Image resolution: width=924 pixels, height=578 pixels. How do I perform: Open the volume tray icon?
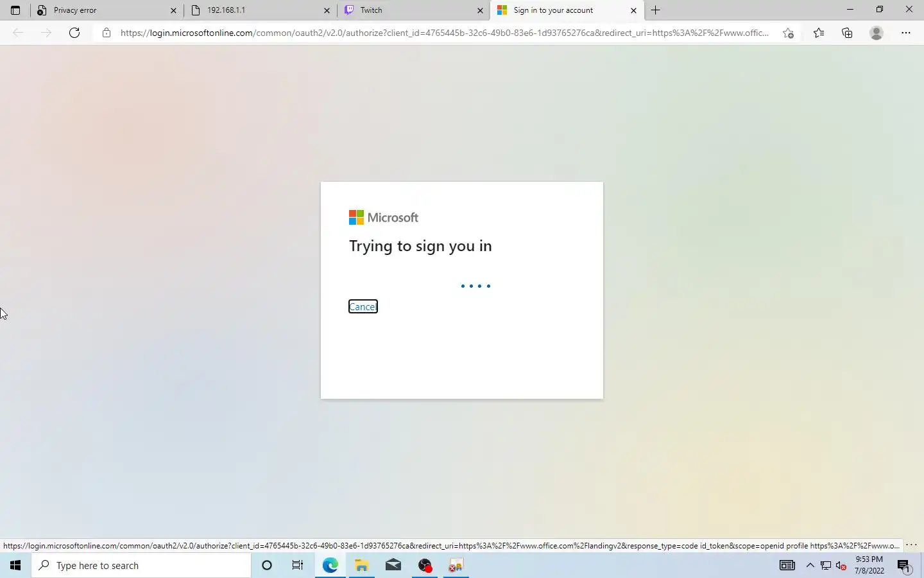pos(841,565)
